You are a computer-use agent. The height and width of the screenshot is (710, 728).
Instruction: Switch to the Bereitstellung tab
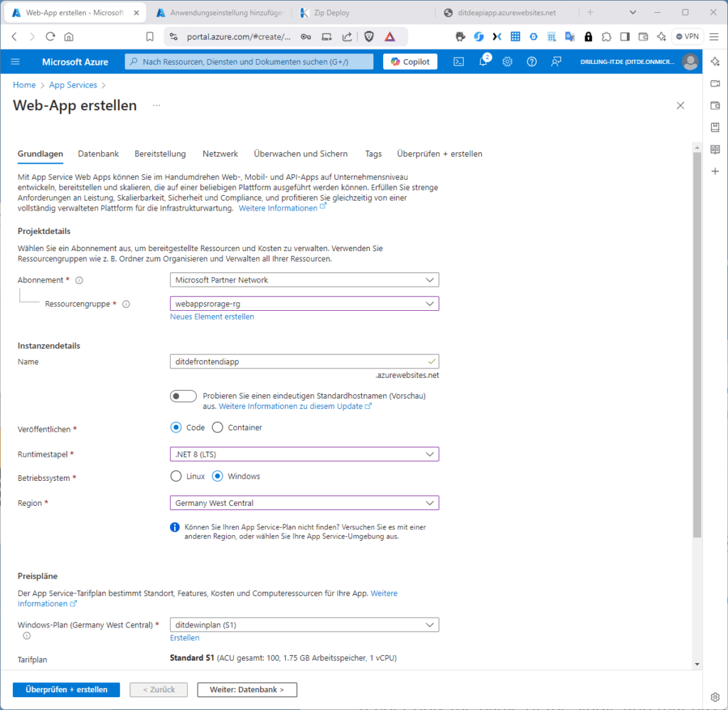[160, 154]
